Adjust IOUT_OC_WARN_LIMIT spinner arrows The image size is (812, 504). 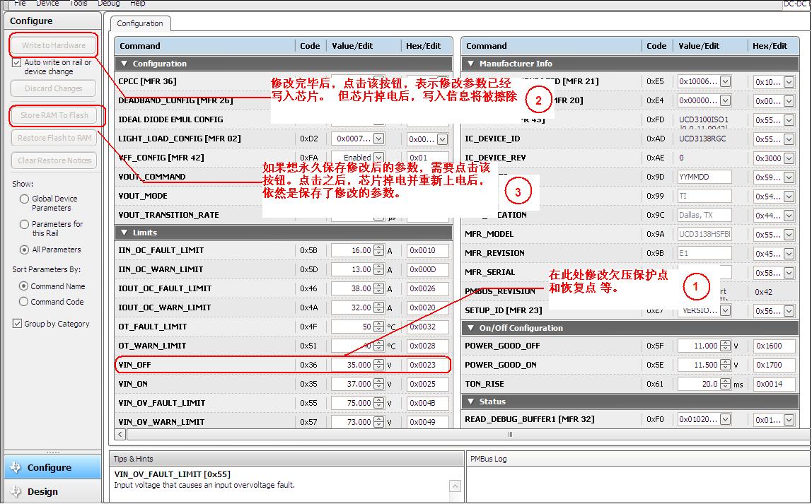[379, 308]
